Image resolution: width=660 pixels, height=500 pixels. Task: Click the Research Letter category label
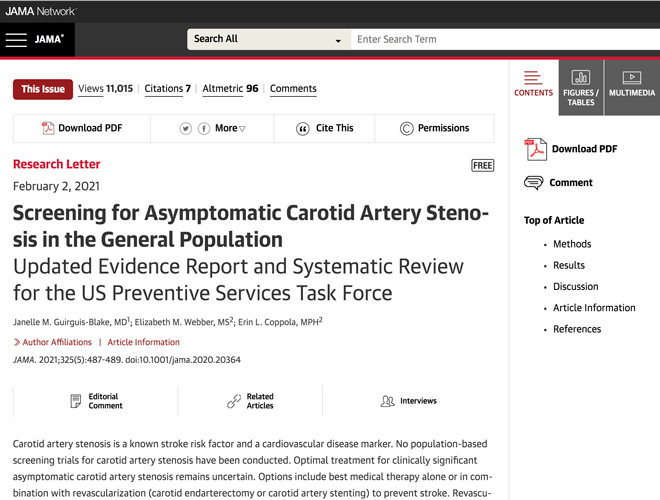click(x=56, y=164)
